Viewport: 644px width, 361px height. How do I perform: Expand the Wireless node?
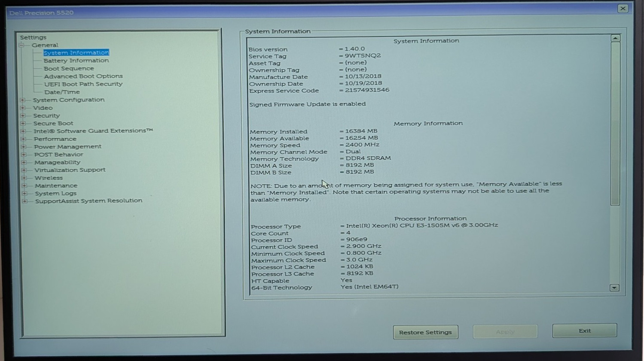click(x=24, y=178)
